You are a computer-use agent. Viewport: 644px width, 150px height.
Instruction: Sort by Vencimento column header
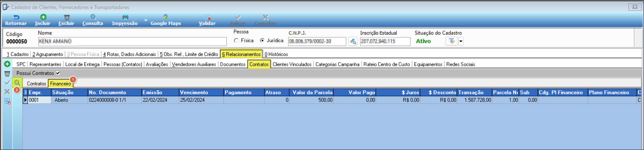[x=201, y=92]
